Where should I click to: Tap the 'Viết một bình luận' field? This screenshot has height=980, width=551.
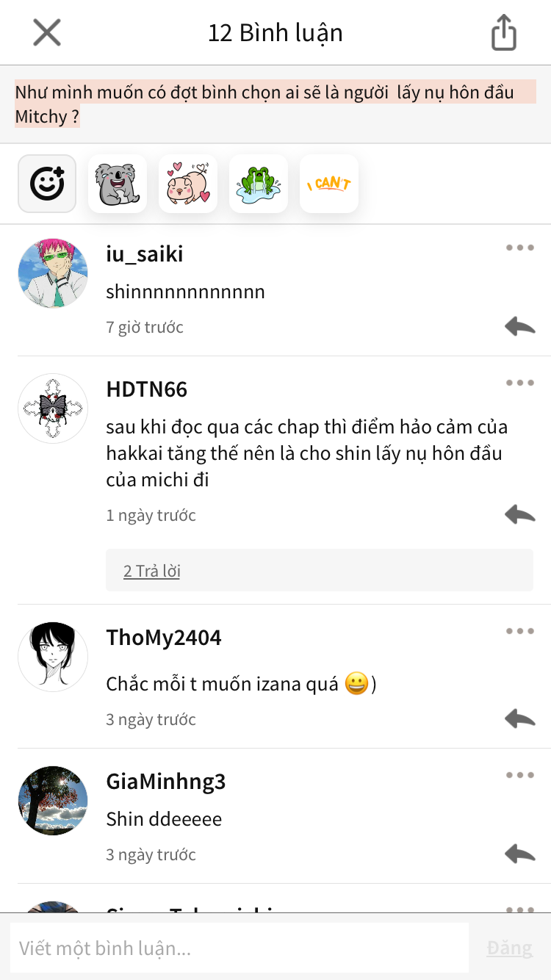click(240, 948)
